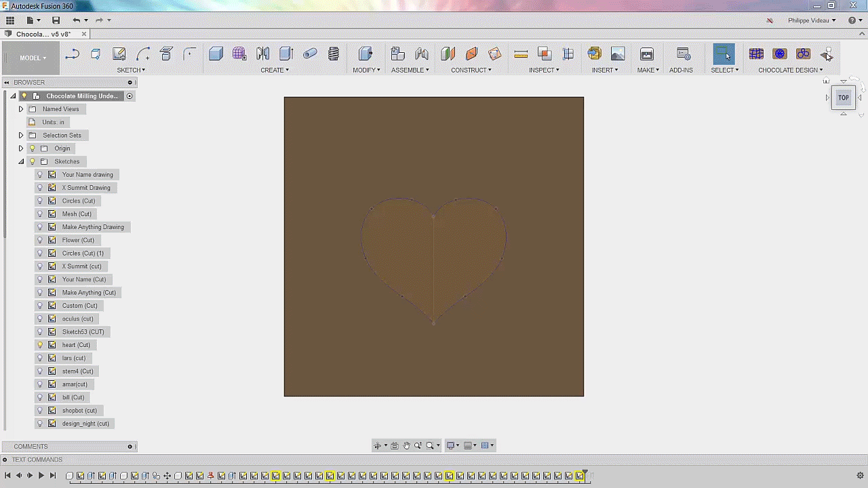This screenshot has height=488, width=868.
Task: Click the TOP face of view cube
Action: (843, 98)
